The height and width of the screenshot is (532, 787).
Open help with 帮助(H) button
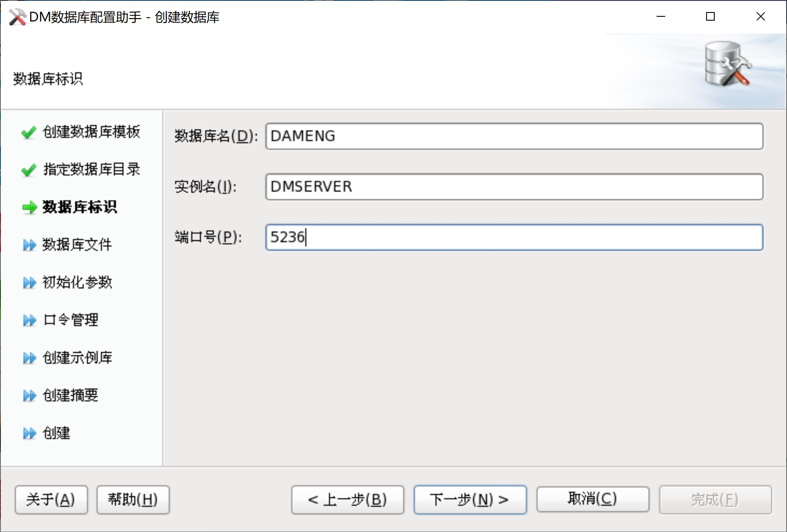pyautogui.click(x=133, y=500)
